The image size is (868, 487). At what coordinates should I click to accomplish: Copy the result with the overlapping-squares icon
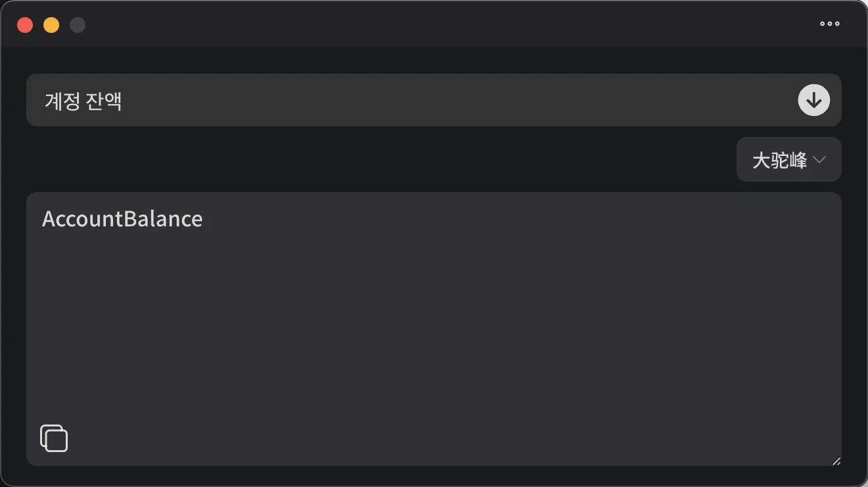coord(54,438)
